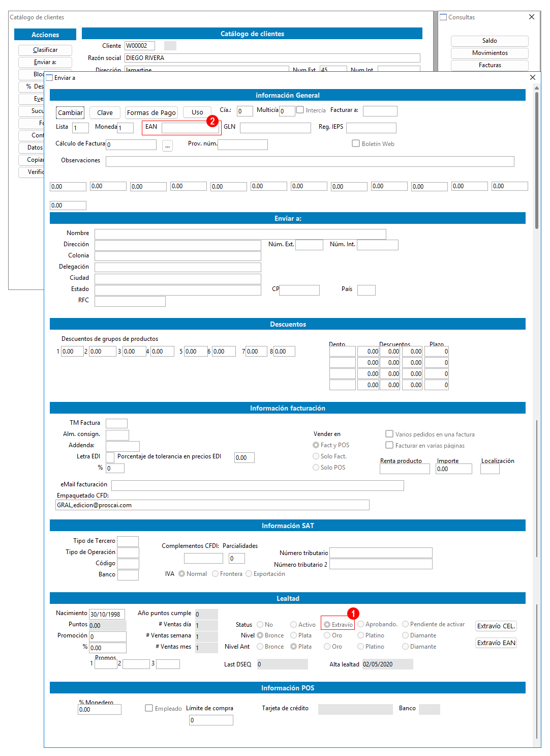Viewport: 550px width, 756px height.
Task: Select IVA Frontera option
Action: [x=215, y=574]
